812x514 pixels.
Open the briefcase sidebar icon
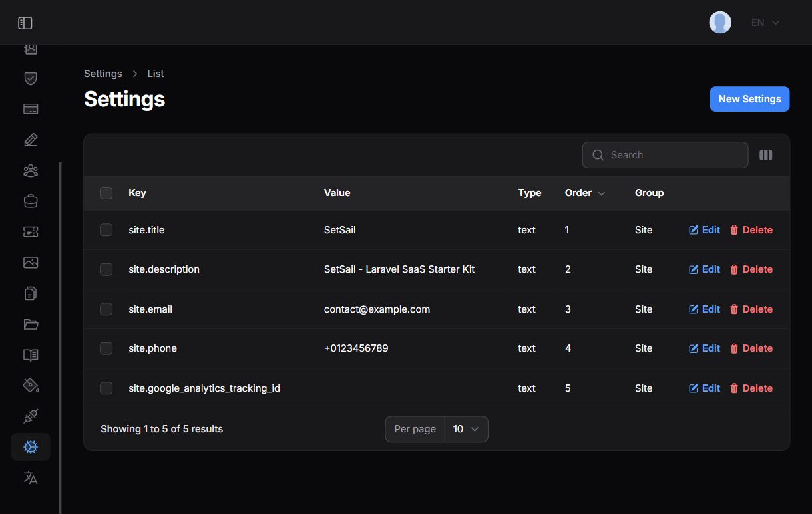[31, 200]
